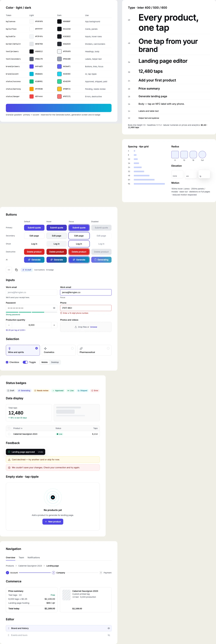Click the Draft status badge
The image size is (216, 644).
[x=11, y=391]
